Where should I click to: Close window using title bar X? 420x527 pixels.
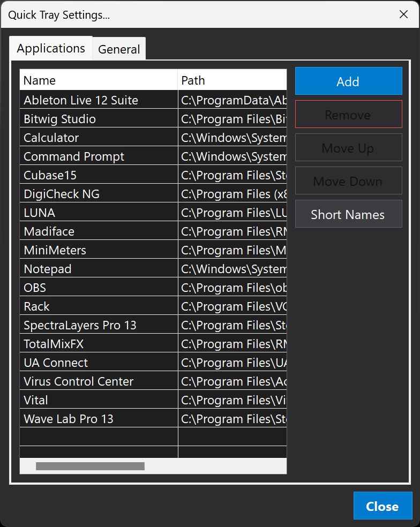click(x=403, y=14)
